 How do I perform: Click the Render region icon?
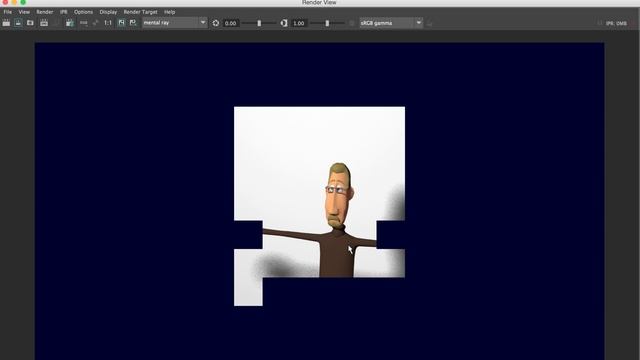pos(18,23)
